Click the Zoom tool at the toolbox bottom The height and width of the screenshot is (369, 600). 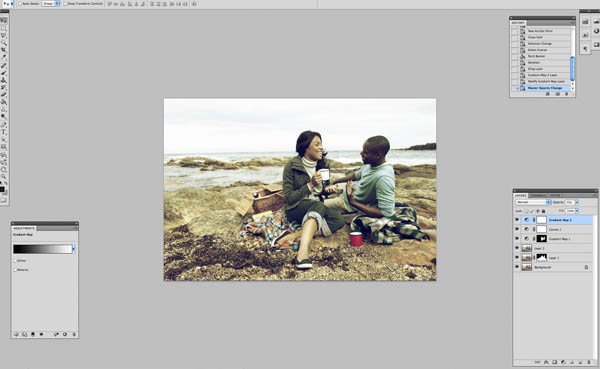[x=4, y=176]
